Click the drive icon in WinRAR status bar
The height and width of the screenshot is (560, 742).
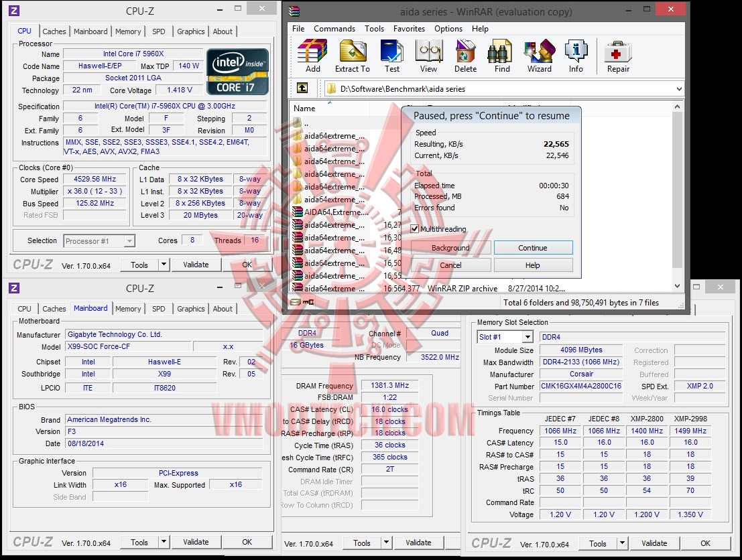coord(296,301)
